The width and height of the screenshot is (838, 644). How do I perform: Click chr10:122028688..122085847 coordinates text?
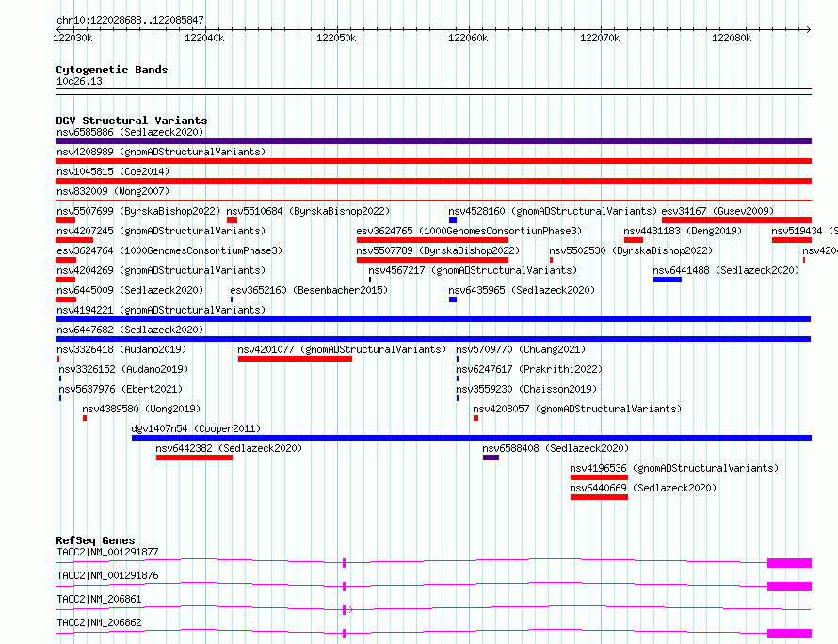[x=130, y=20]
